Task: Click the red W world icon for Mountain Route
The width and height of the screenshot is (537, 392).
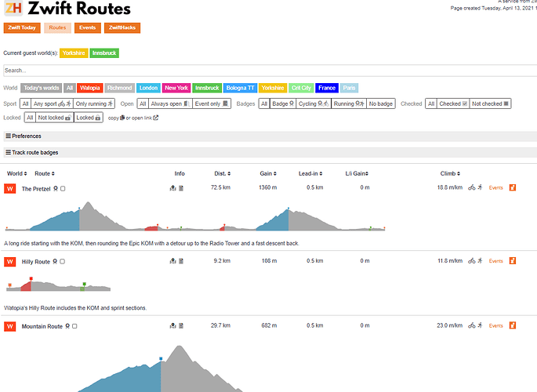Action: (10, 326)
